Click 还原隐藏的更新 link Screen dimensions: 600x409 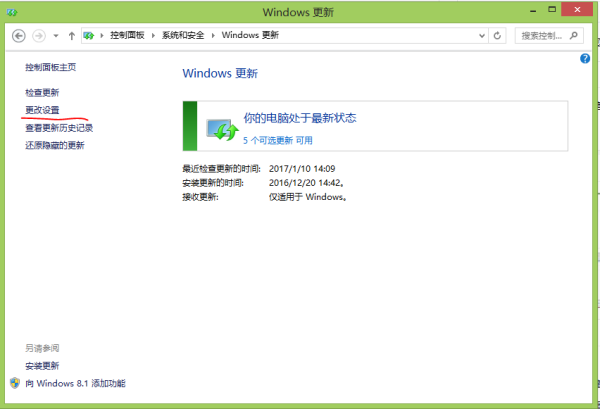pyautogui.click(x=54, y=145)
